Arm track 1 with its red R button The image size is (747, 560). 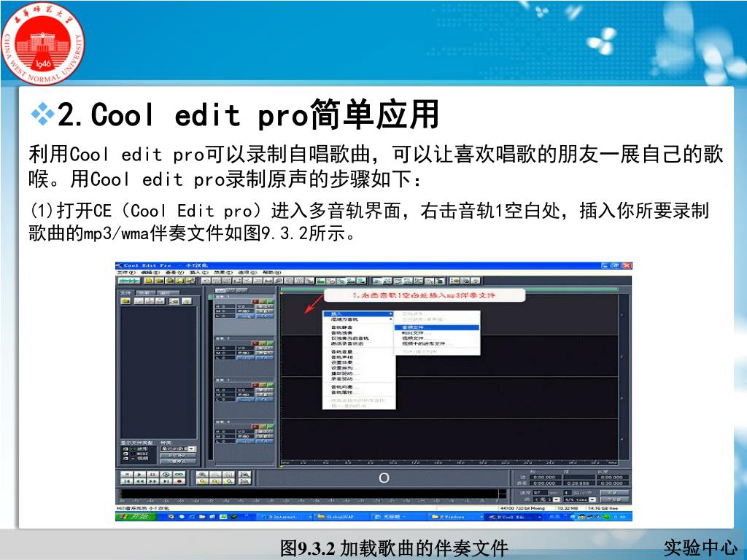[255, 301]
